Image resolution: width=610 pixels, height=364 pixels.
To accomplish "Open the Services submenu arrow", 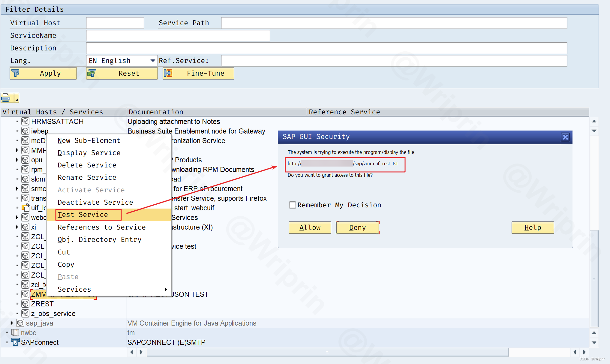I will click(165, 289).
